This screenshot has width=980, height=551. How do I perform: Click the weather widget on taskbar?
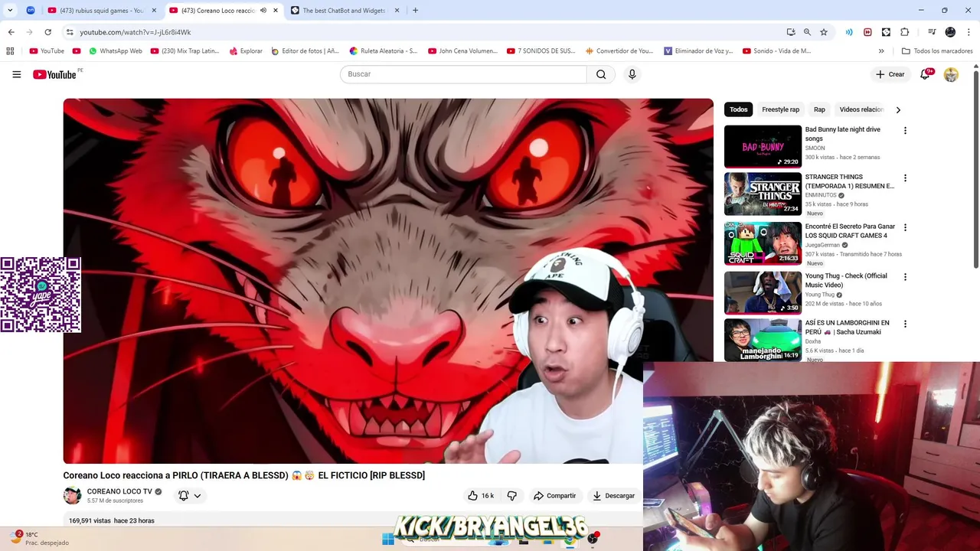[x=40, y=538]
